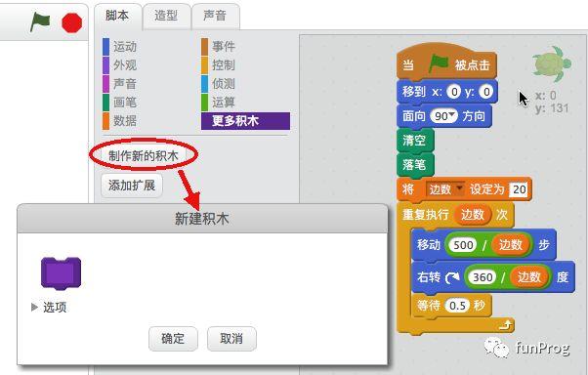The image size is (588, 375).
Task: Click the y value field in 移到 block
Action: coord(486,92)
